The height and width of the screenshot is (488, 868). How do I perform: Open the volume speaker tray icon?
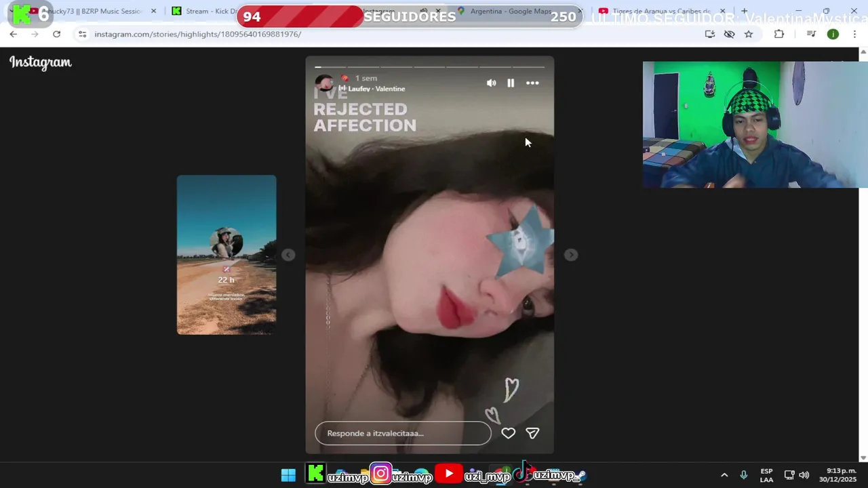[x=804, y=475]
